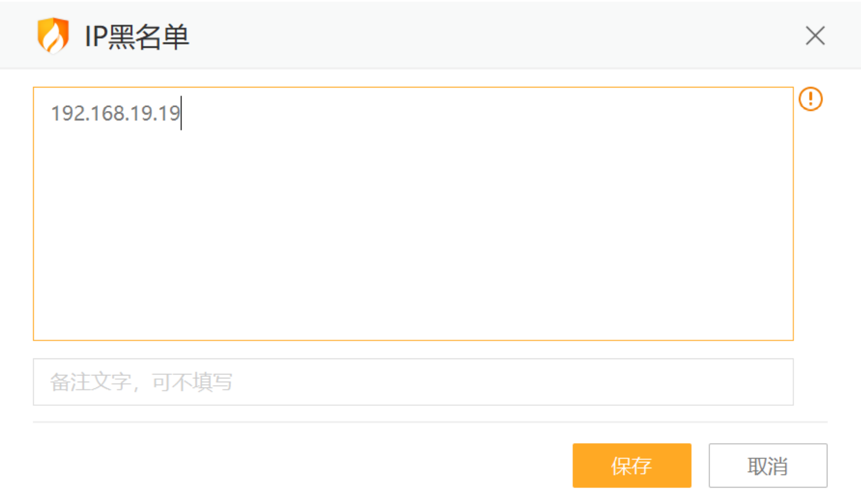Click the 可不填写 placeholder text
This screenshot has height=504, width=861.
point(192,382)
